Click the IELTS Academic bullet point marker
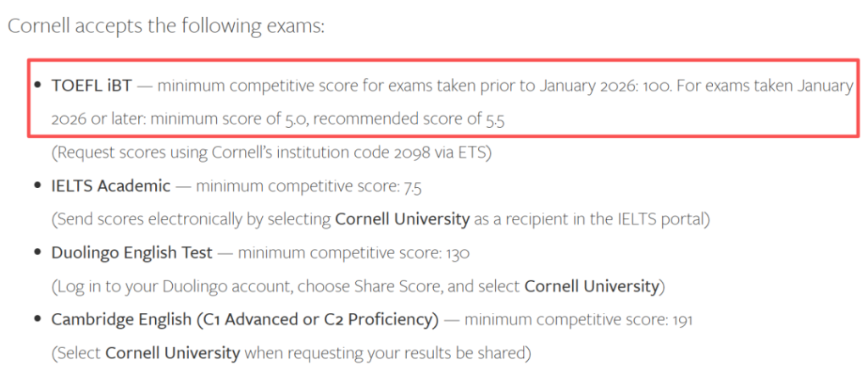868x376 pixels. pos(38,186)
